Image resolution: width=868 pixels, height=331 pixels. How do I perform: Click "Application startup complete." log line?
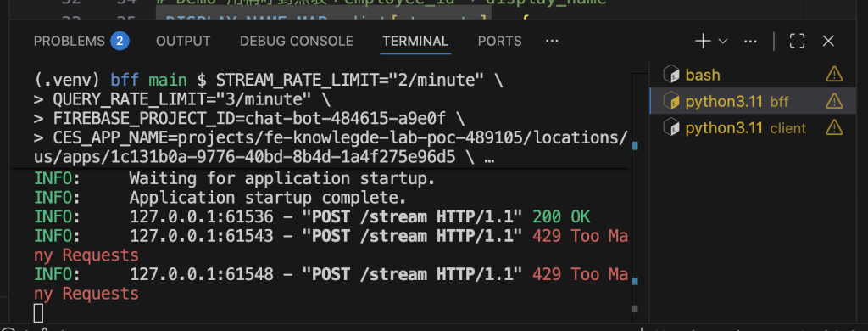tap(268, 198)
